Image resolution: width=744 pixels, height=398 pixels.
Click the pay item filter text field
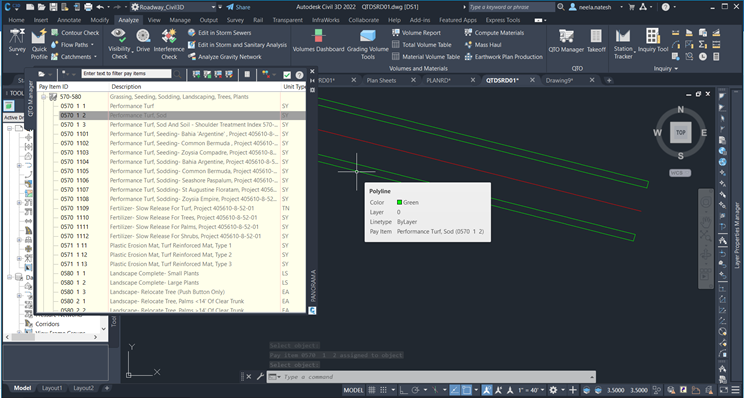click(x=126, y=74)
